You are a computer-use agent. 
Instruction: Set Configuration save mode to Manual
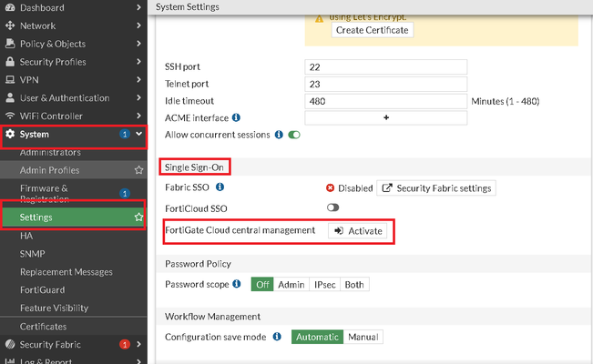point(363,337)
